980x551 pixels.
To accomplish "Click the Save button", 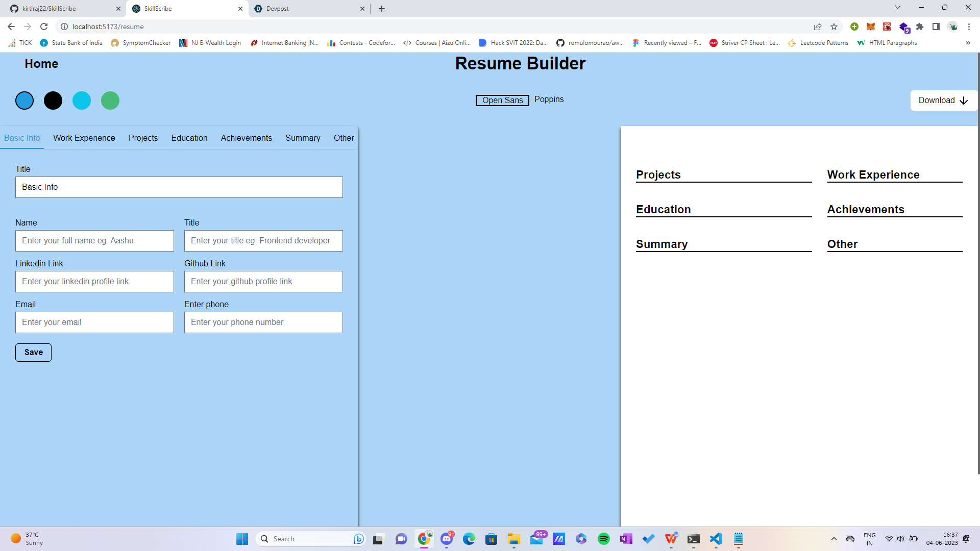I will 33,353.
